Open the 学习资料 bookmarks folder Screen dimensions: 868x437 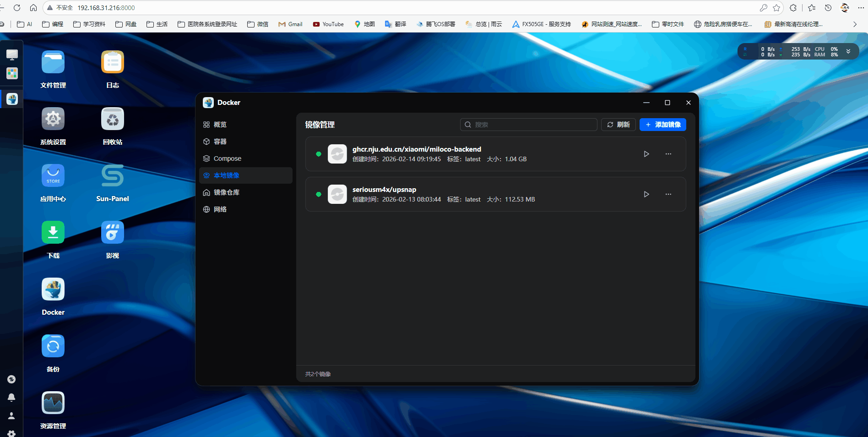click(89, 24)
